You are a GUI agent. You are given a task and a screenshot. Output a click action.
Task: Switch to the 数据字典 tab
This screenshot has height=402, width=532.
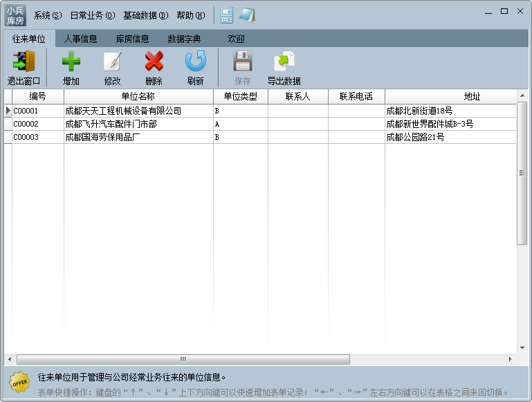click(184, 39)
